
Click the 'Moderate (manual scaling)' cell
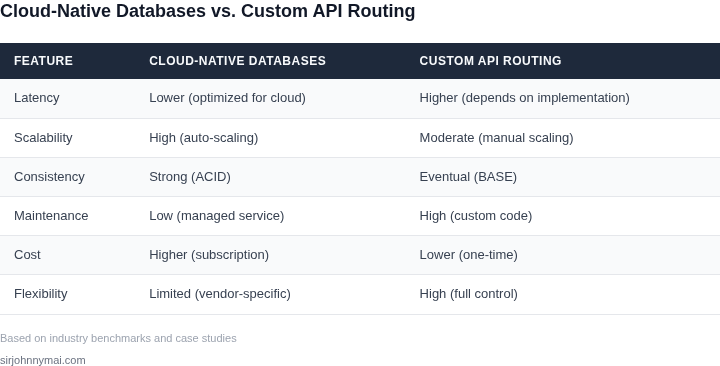click(496, 138)
